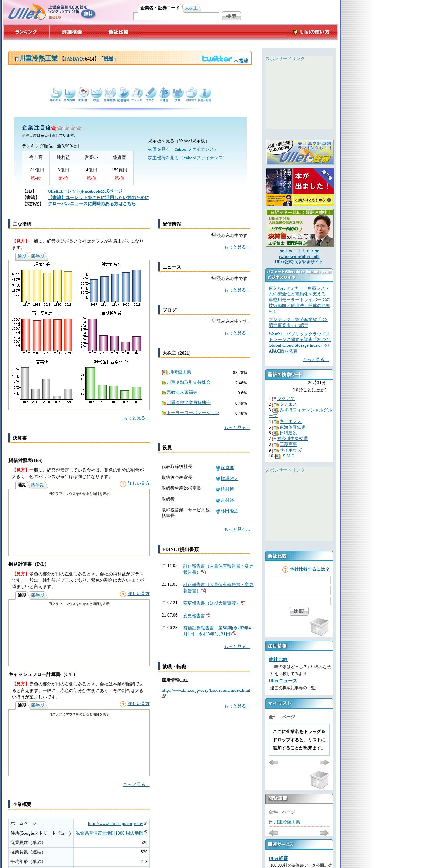Click the 比較 button

[x=299, y=611]
